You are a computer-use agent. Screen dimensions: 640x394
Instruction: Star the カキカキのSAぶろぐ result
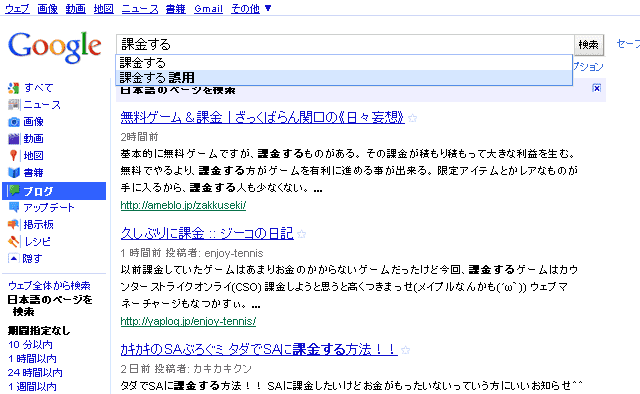coord(405,350)
